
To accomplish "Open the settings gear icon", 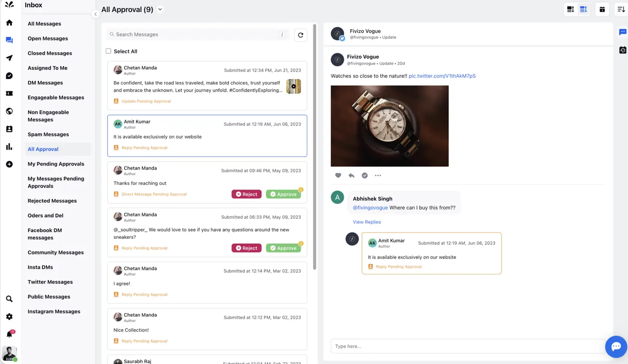I will point(9,317).
